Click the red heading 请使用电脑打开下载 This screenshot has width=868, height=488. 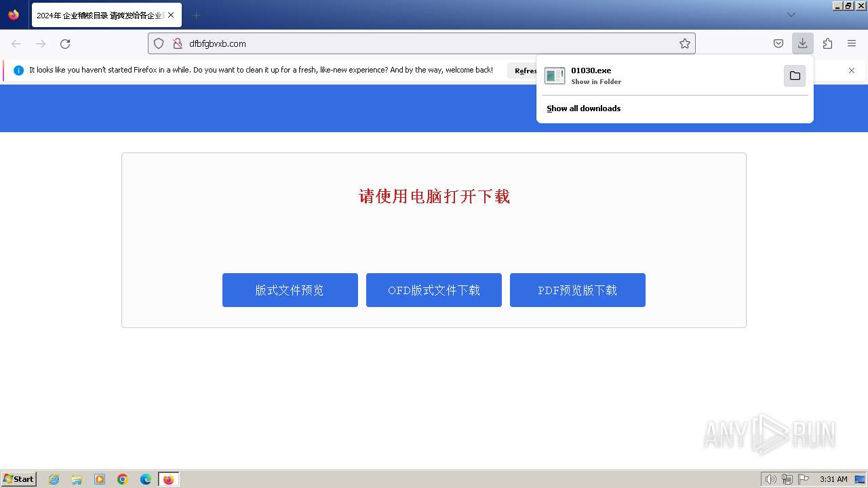(x=434, y=197)
